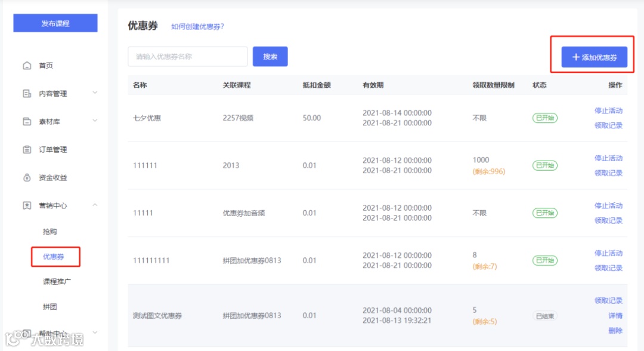This screenshot has width=644, height=351.
Task: Click 领取记录 for 11111 row
Action: pos(608,220)
